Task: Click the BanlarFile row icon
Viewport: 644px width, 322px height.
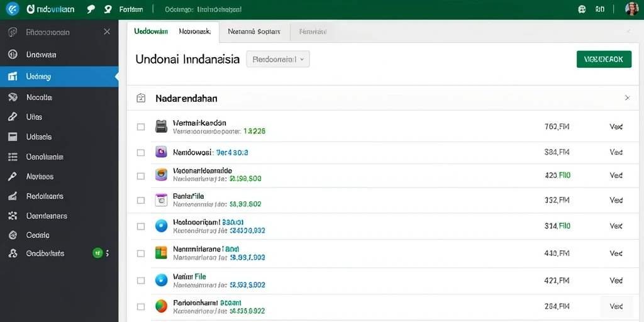Action: 162,200
